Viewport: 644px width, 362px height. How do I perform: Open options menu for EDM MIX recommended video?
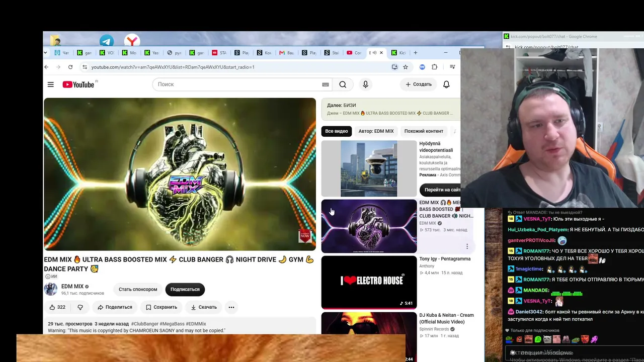click(467, 246)
